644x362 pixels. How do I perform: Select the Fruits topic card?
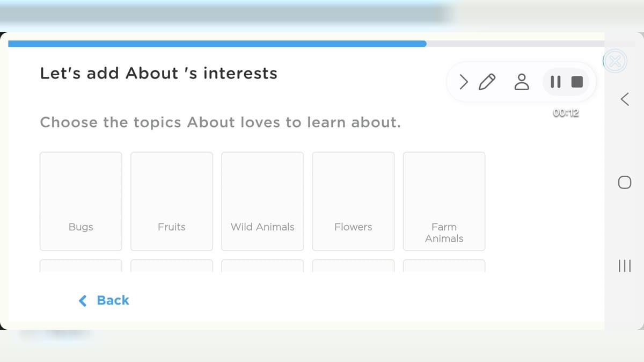coord(172,201)
